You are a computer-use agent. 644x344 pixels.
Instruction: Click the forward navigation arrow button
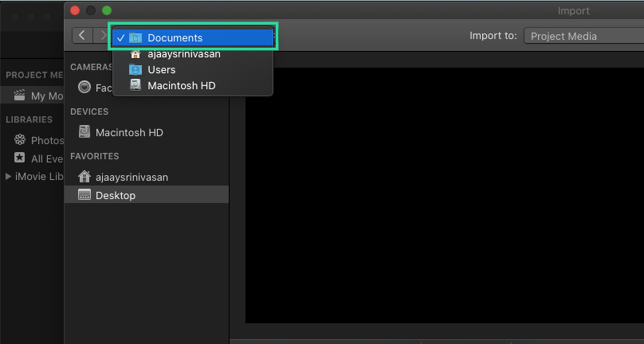point(102,36)
